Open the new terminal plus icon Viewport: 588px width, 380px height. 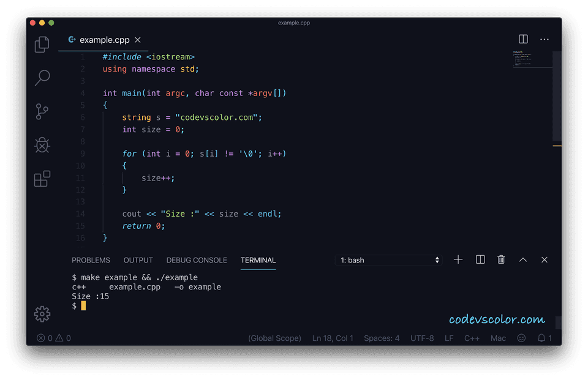click(458, 259)
